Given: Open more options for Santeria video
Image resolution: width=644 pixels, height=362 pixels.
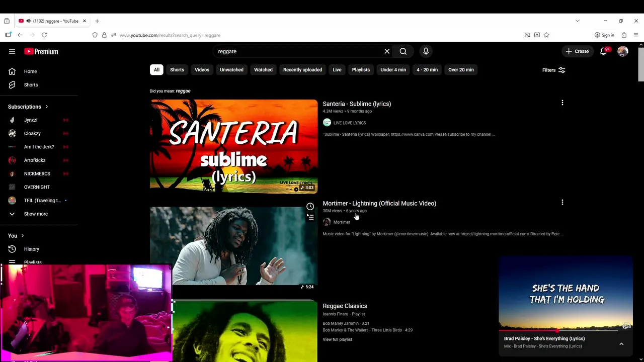Looking at the screenshot, I should click(x=562, y=103).
